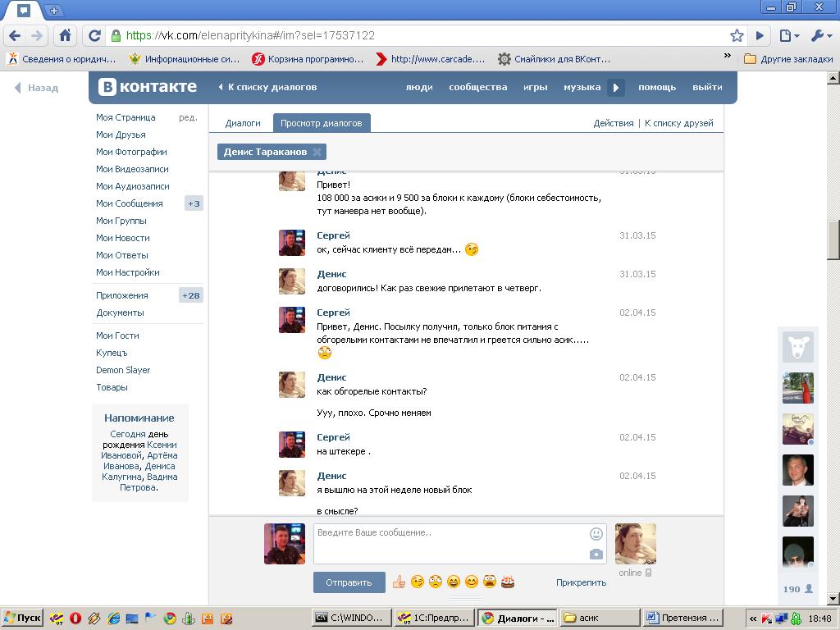The width and height of the screenshot is (840, 630).
Task: Switch to the C:\WINDO… console window
Action: pyautogui.click(x=351, y=619)
